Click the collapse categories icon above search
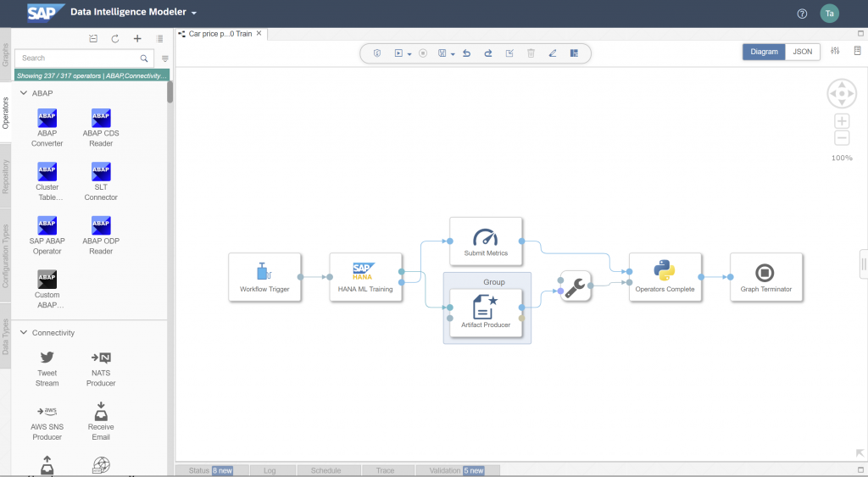 (x=93, y=38)
